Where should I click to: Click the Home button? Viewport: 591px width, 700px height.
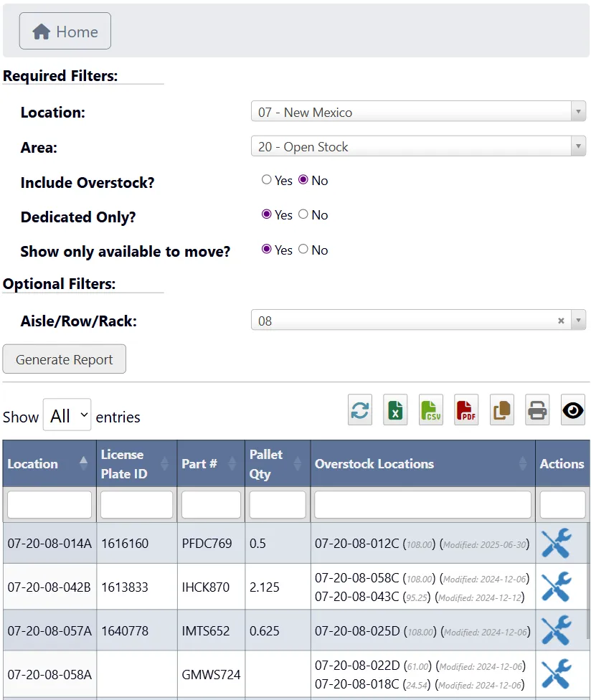65,31
